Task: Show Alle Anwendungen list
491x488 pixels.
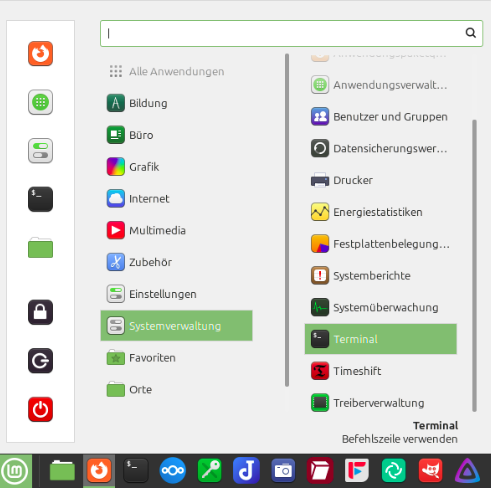Action: 176,71
